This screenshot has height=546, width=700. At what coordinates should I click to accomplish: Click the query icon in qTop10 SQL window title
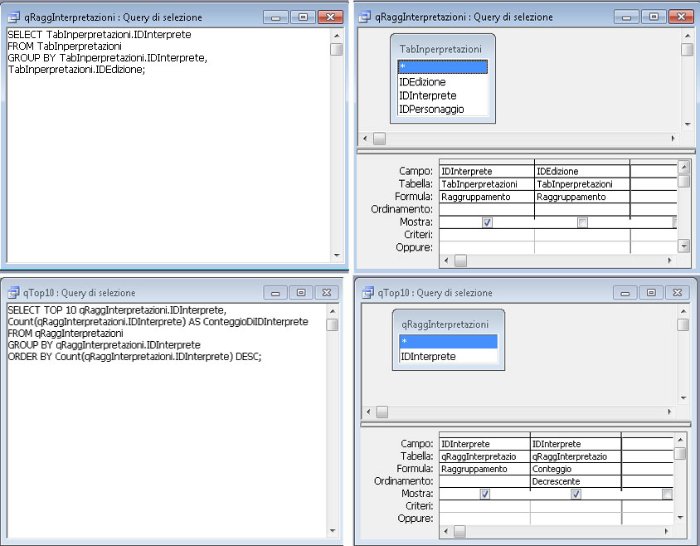13,293
